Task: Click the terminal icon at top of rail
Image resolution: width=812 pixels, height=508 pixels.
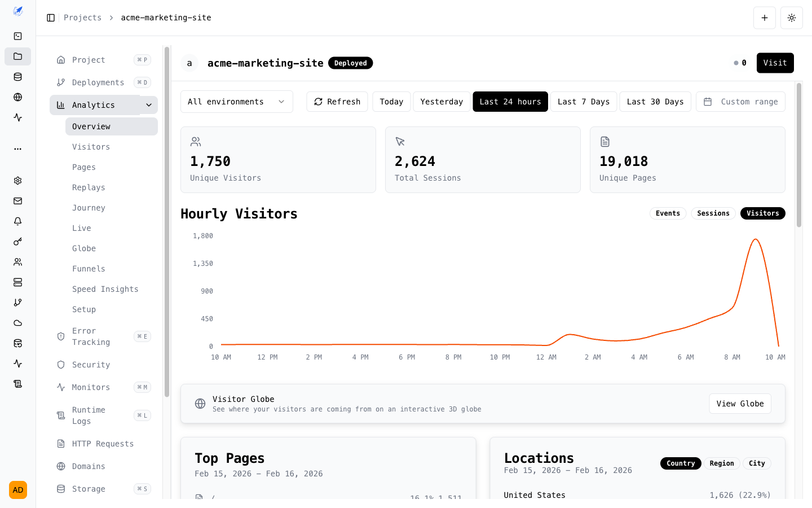Action: tap(17, 36)
